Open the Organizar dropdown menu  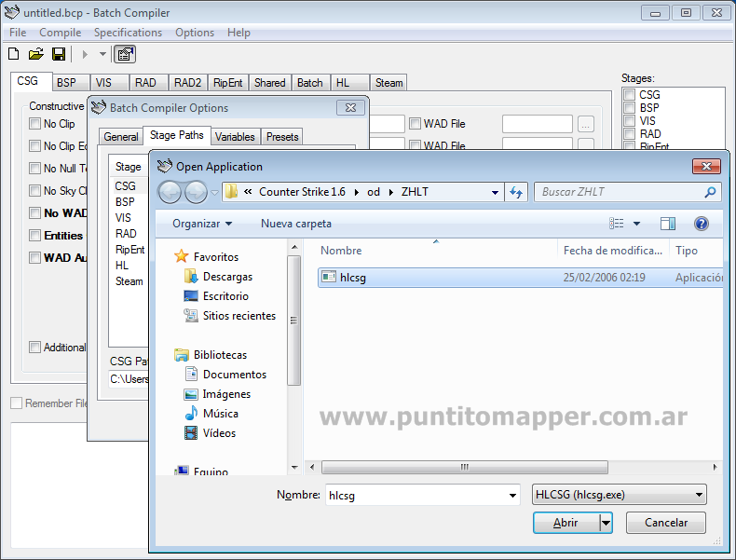[202, 224]
